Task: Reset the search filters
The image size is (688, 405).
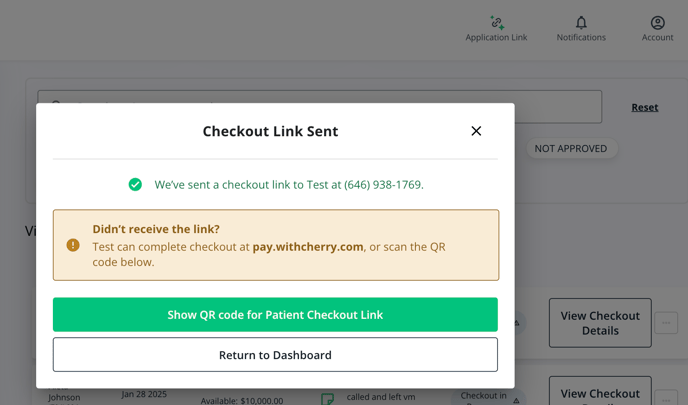Action: coord(645,107)
